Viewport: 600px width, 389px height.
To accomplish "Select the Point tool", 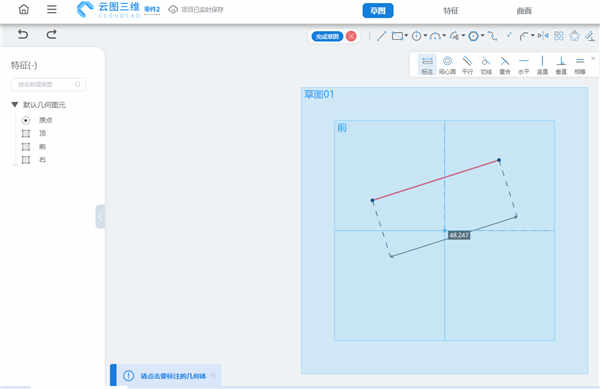I will pos(509,36).
